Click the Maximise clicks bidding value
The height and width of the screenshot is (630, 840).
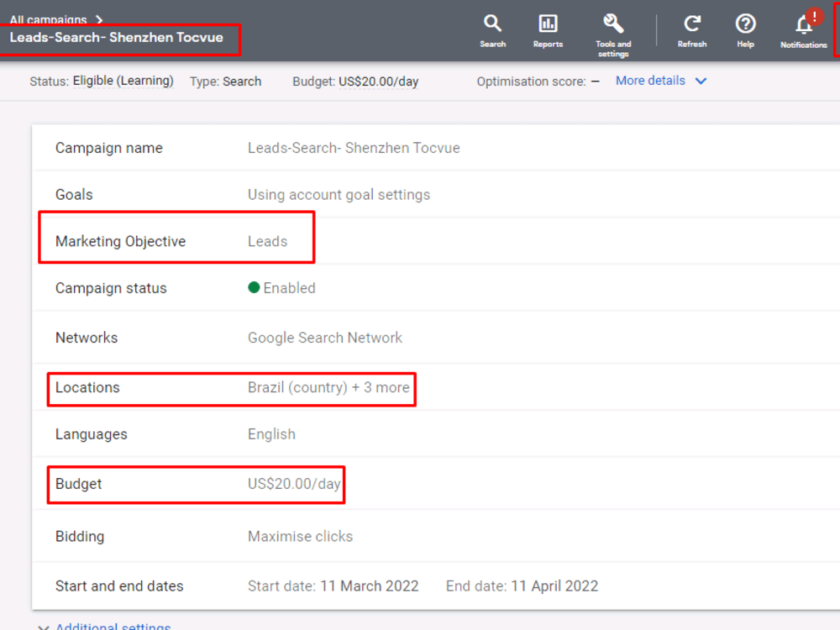pos(300,536)
